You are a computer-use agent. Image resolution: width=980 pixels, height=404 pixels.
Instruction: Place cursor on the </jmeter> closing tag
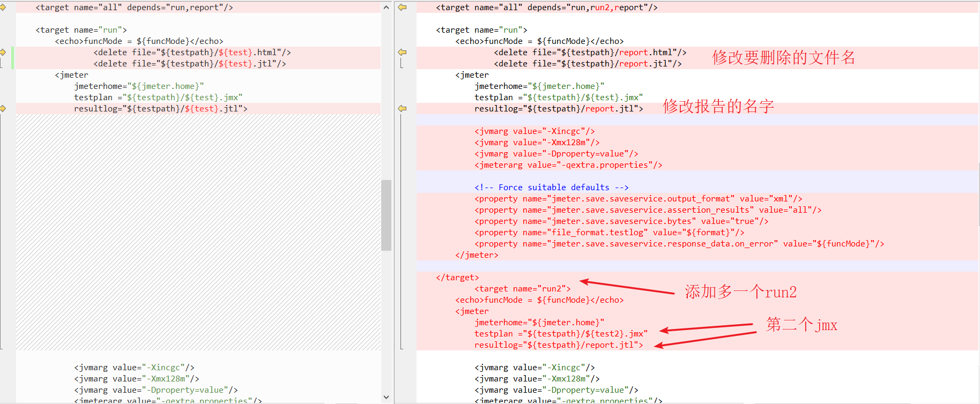tap(477, 255)
